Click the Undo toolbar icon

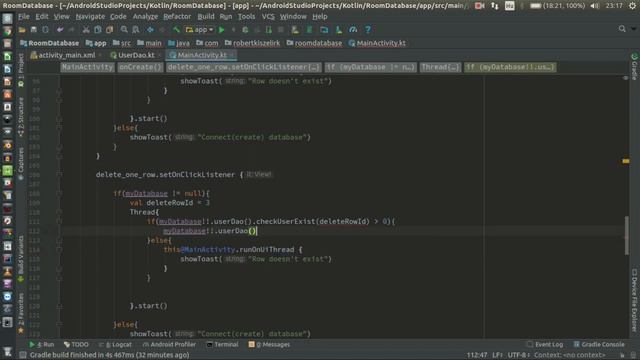pos(60,29)
